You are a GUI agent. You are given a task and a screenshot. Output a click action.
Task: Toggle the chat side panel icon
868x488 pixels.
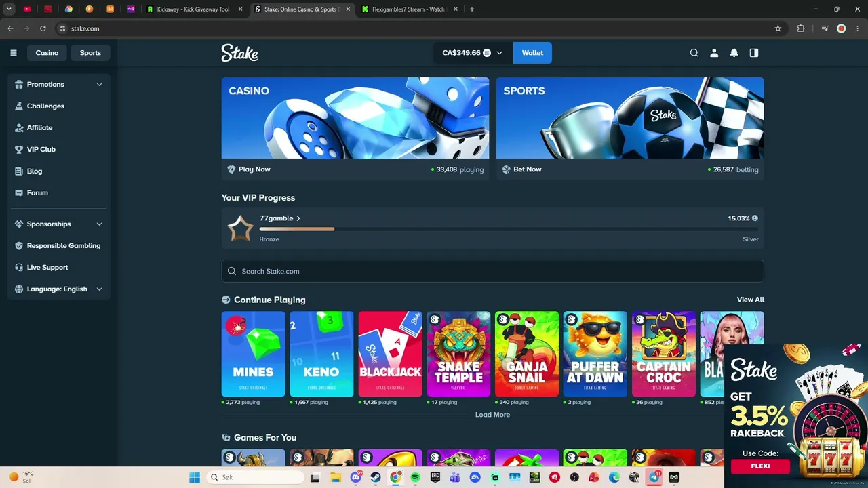point(753,53)
